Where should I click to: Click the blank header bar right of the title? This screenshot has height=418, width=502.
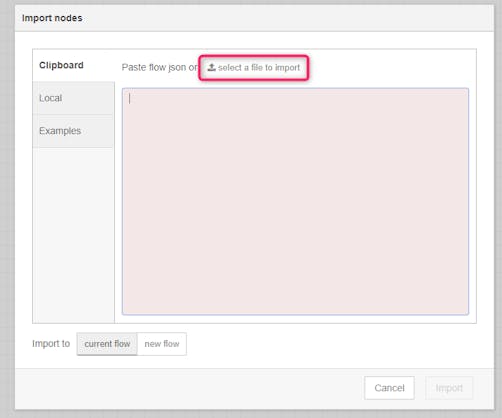coord(288,18)
